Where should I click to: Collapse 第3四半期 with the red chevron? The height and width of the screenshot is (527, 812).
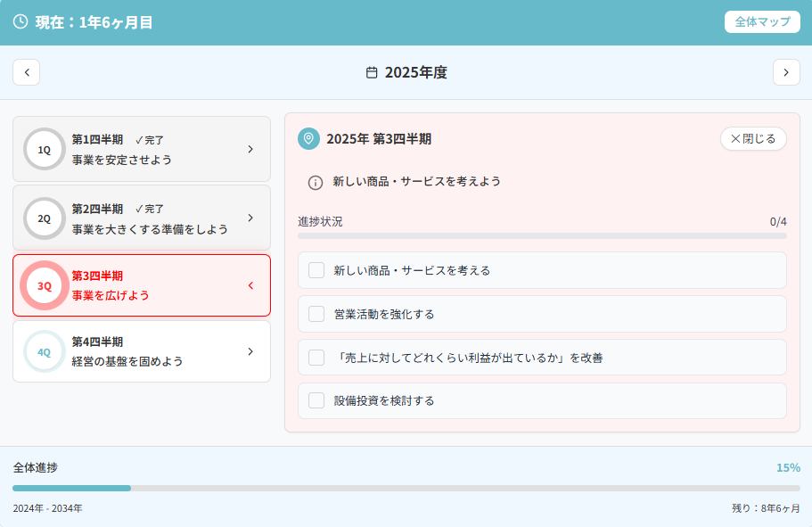click(250, 286)
